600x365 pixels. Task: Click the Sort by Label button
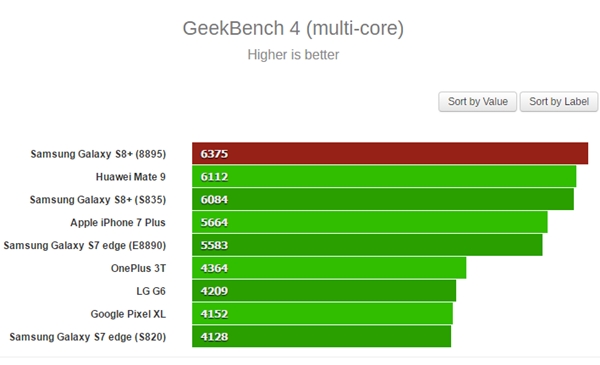559,102
